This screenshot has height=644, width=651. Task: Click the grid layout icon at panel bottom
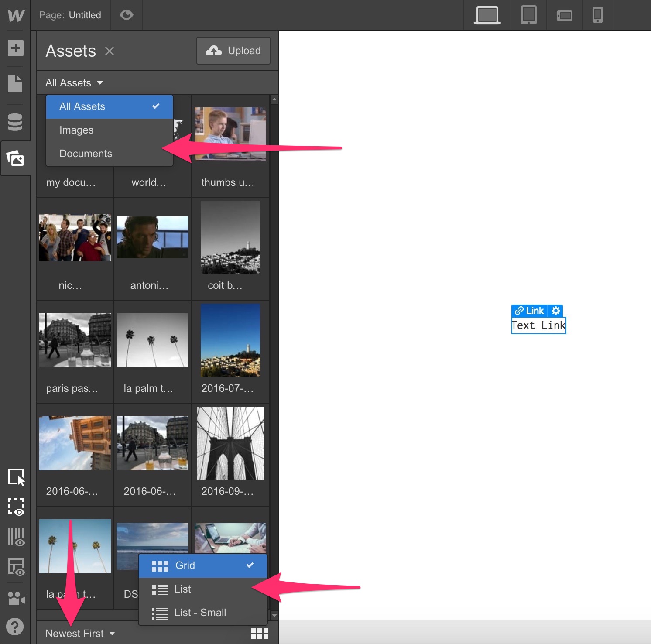point(260,634)
